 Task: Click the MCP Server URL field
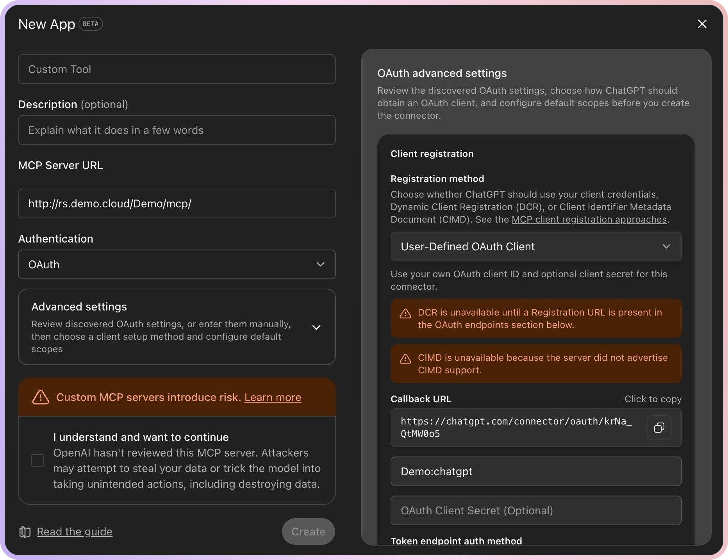point(177,203)
